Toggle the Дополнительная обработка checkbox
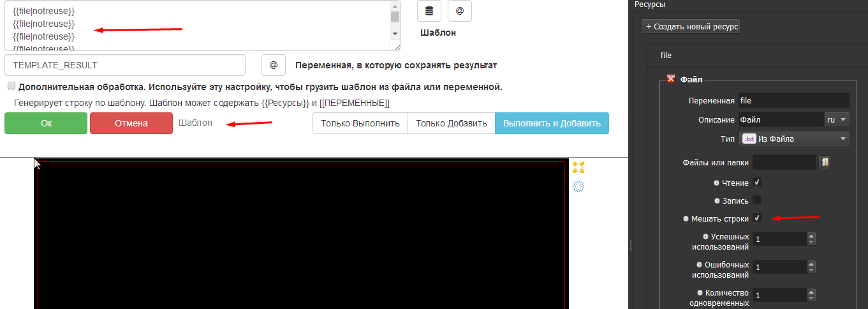 click(x=11, y=86)
